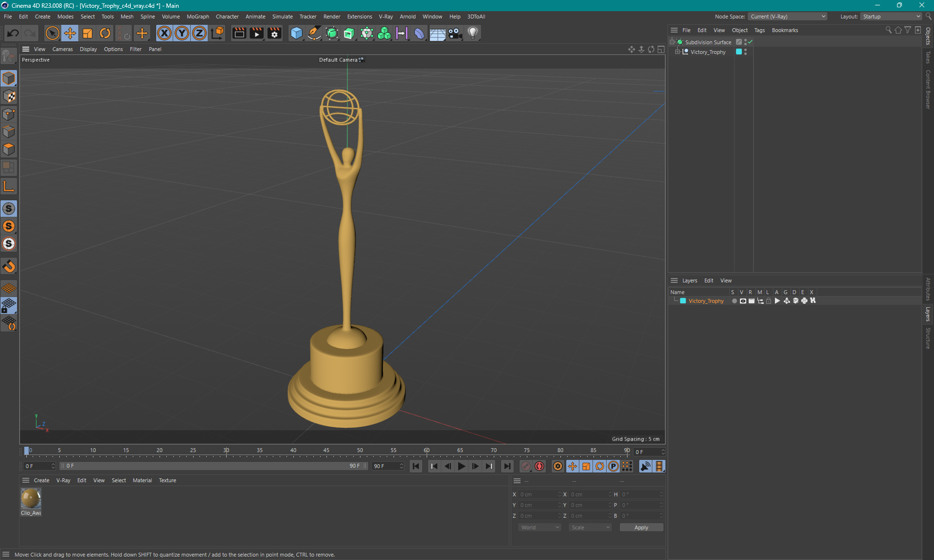This screenshot has height=560, width=934.
Task: Open viewport panel hamburger menu
Action: click(26, 49)
